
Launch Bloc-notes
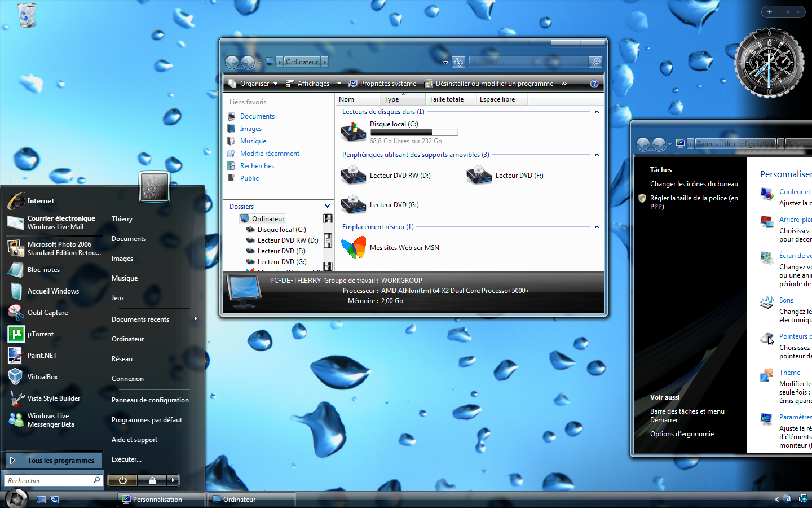pyautogui.click(x=34, y=270)
